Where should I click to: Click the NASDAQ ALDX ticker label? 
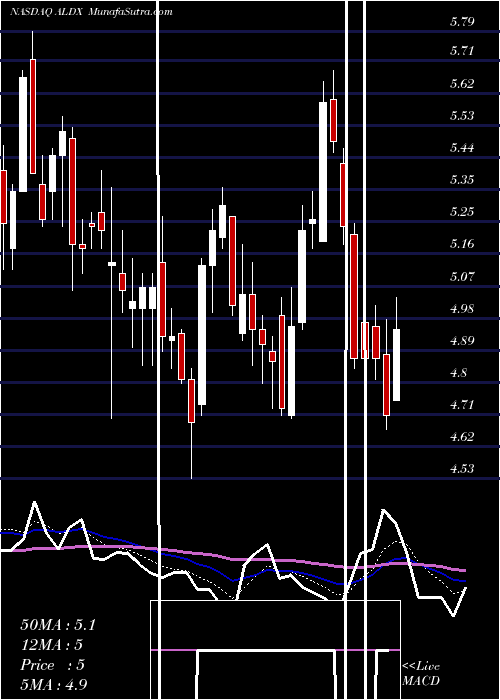click(x=46, y=12)
